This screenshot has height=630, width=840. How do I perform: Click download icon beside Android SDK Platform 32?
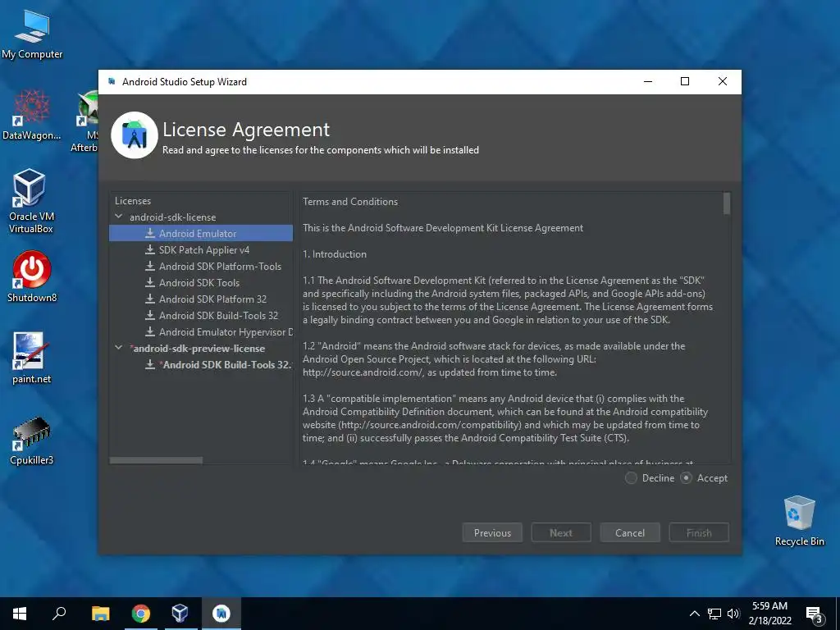[x=150, y=299]
